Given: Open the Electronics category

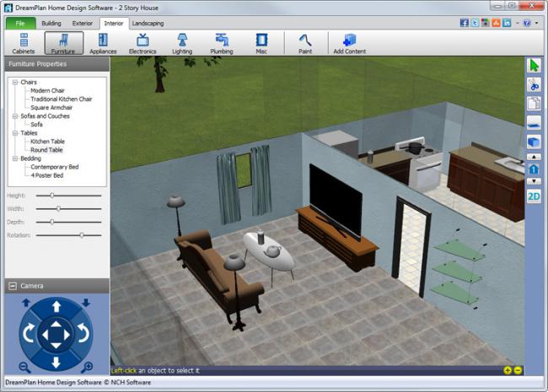Looking at the screenshot, I should pyautogui.click(x=142, y=43).
